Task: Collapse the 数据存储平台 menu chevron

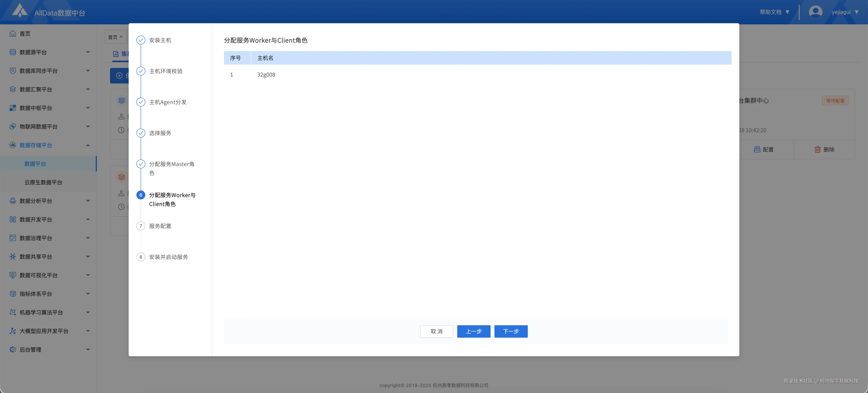Action: coord(88,145)
